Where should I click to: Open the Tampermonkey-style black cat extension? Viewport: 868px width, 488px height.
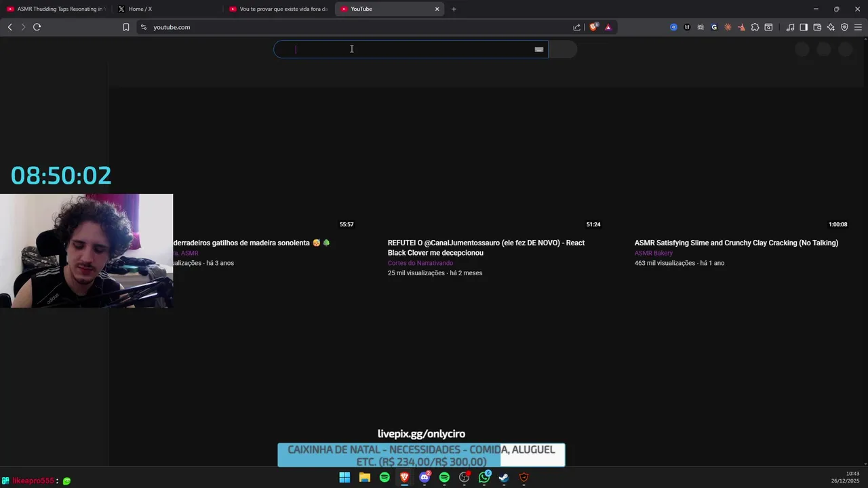[x=687, y=27]
